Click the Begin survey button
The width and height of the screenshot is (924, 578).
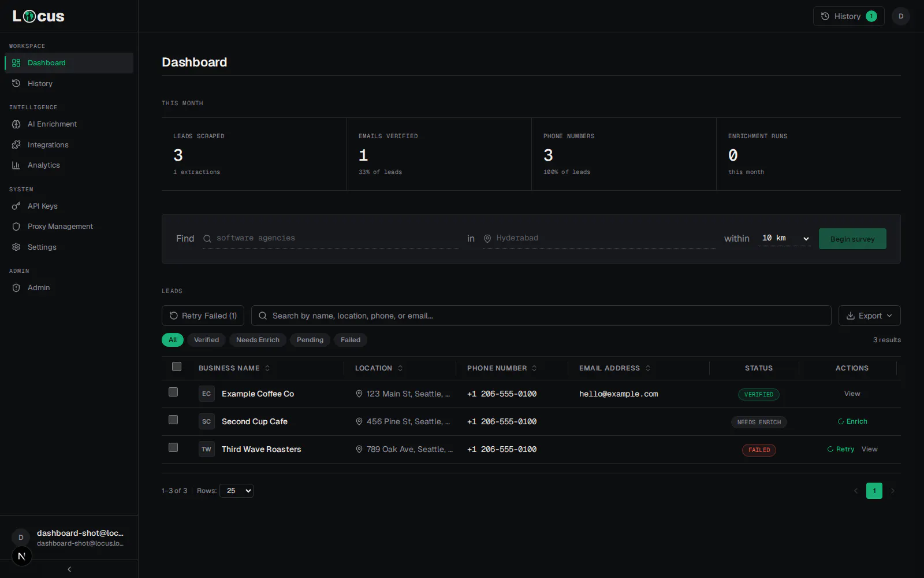point(852,239)
